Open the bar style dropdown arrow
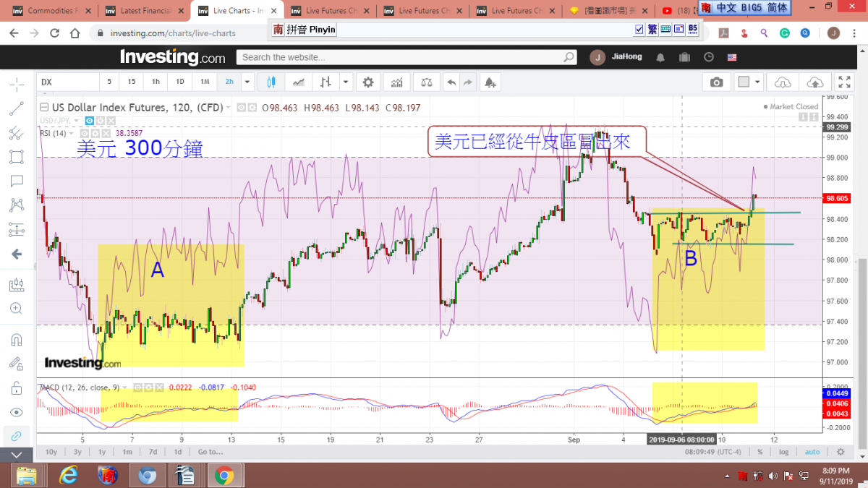The height and width of the screenshot is (488, 868). coord(345,82)
